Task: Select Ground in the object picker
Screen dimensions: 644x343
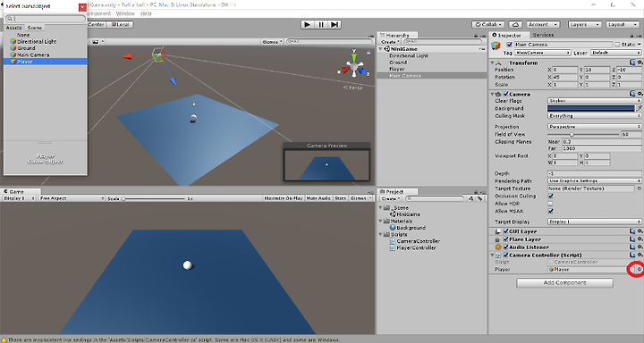Action: (46, 48)
